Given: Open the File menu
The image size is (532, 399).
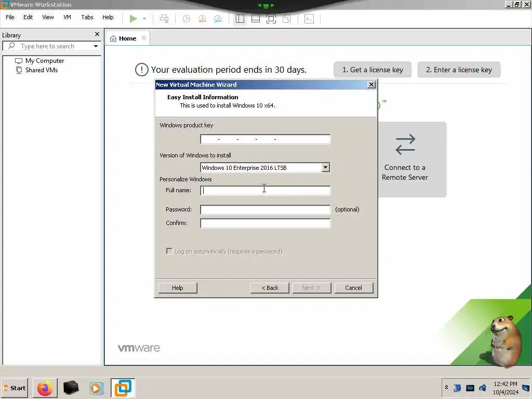Looking at the screenshot, I should pos(10,17).
